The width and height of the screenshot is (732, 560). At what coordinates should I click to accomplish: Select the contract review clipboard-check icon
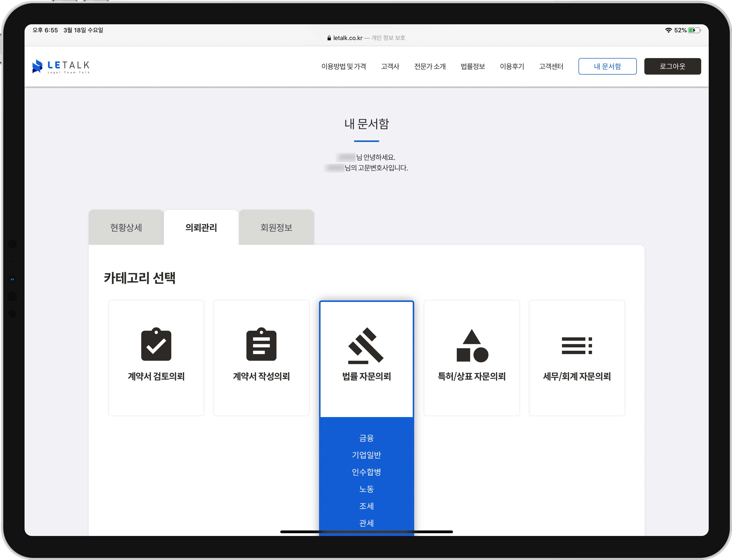156,344
